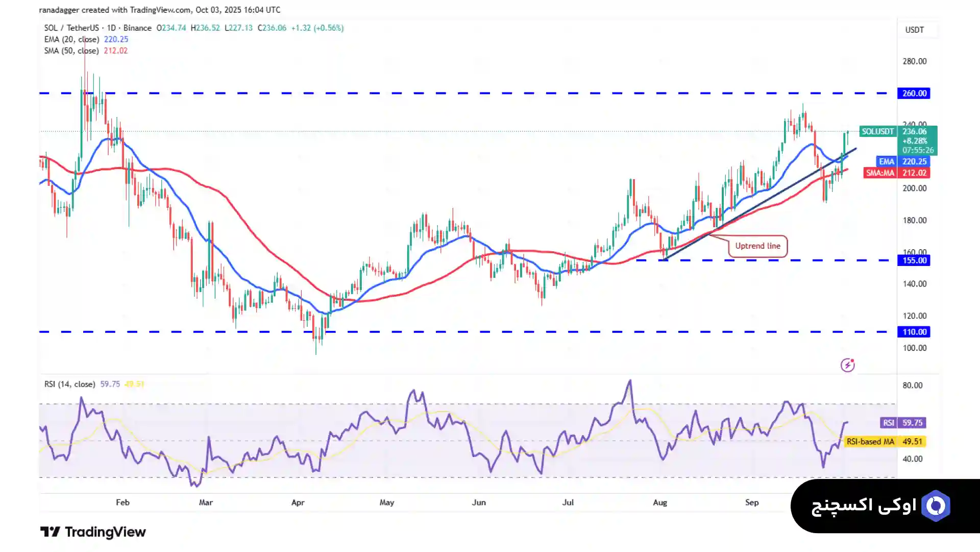980x552 pixels.
Task: Click the purple lightning replay icon
Action: (847, 365)
